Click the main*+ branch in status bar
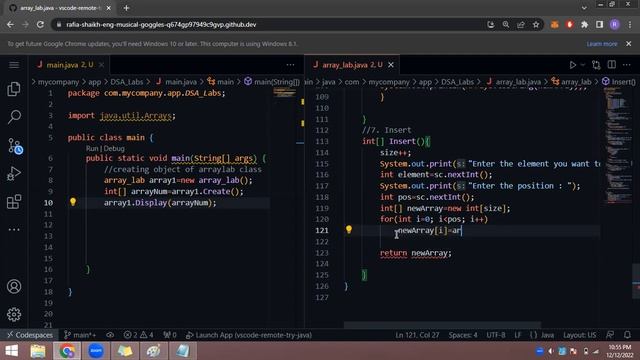 [x=80, y=335]
